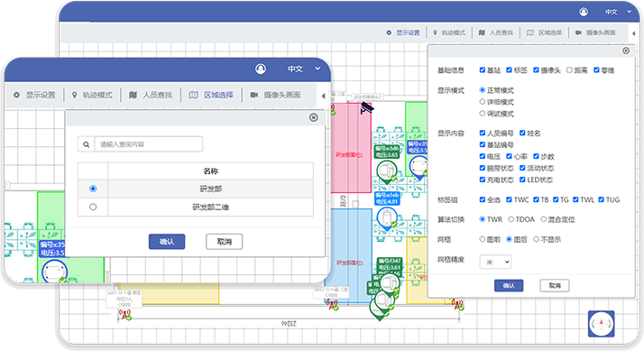Image resolution: width=644 pixels, height=351 pixels.
Task: Click 摄像头画面 camera icon in front window
Action: coord(254,95)
